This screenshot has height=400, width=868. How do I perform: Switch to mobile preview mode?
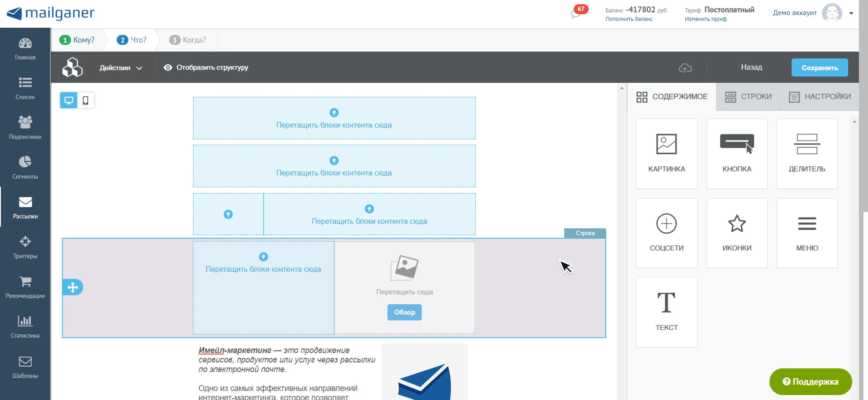click(86, 100)
